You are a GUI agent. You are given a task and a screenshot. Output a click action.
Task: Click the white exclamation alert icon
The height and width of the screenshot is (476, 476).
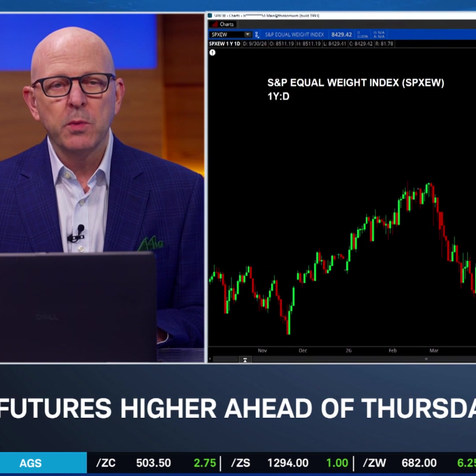tap(212, 53)
